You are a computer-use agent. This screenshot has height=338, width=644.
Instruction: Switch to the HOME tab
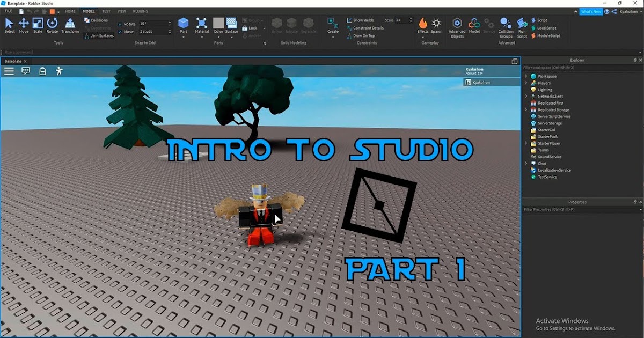coord(70,11)
